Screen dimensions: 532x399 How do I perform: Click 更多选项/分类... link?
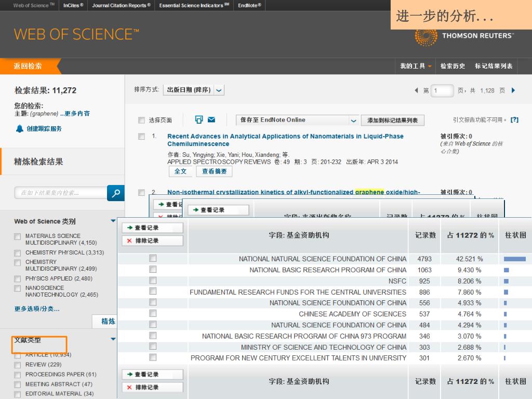pyautogui.click(x=37, y=309)
